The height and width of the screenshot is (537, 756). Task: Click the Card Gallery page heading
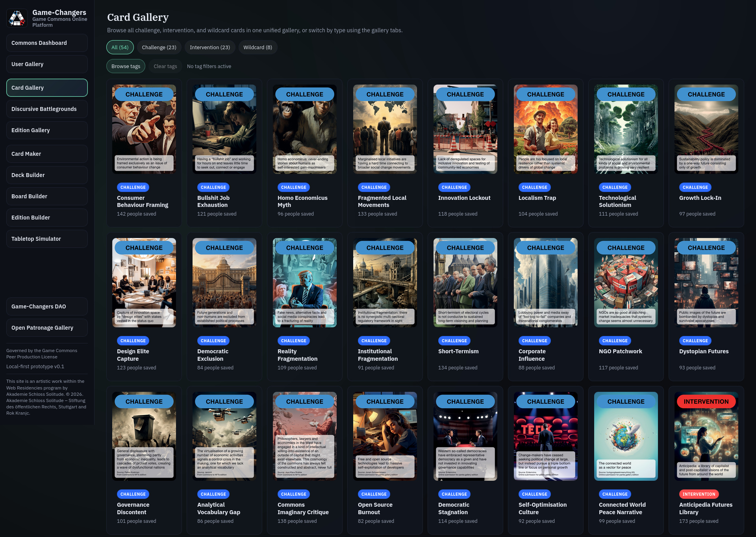point(138,17)
